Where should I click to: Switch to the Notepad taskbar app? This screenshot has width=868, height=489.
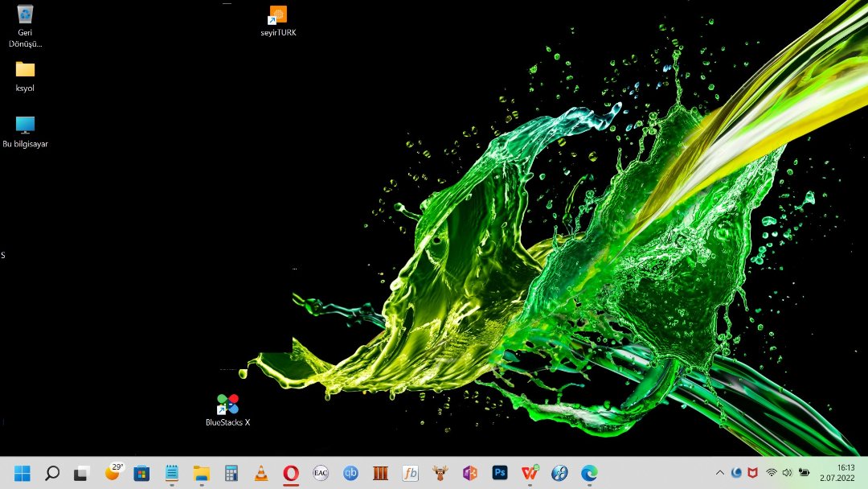171,473
